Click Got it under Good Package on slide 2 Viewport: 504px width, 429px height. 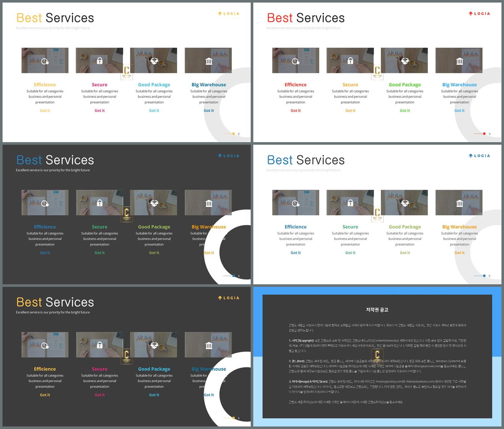click(x=154, y=111)
